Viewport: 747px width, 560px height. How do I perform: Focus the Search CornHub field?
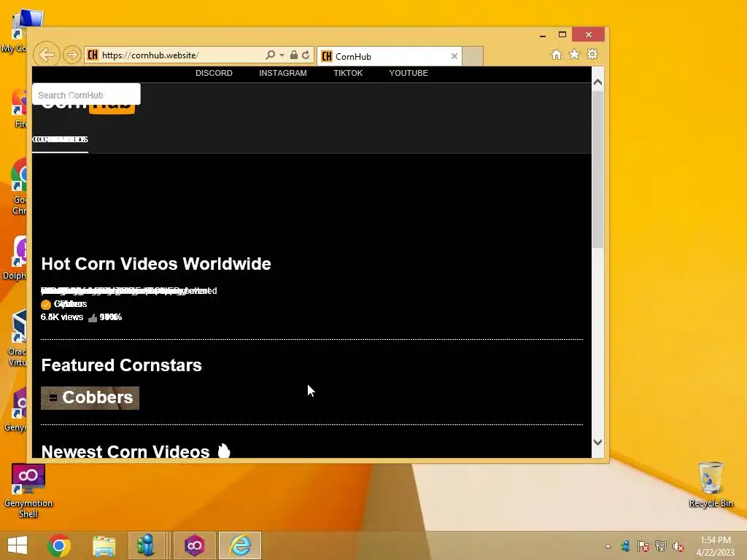[x=86, y=95]
